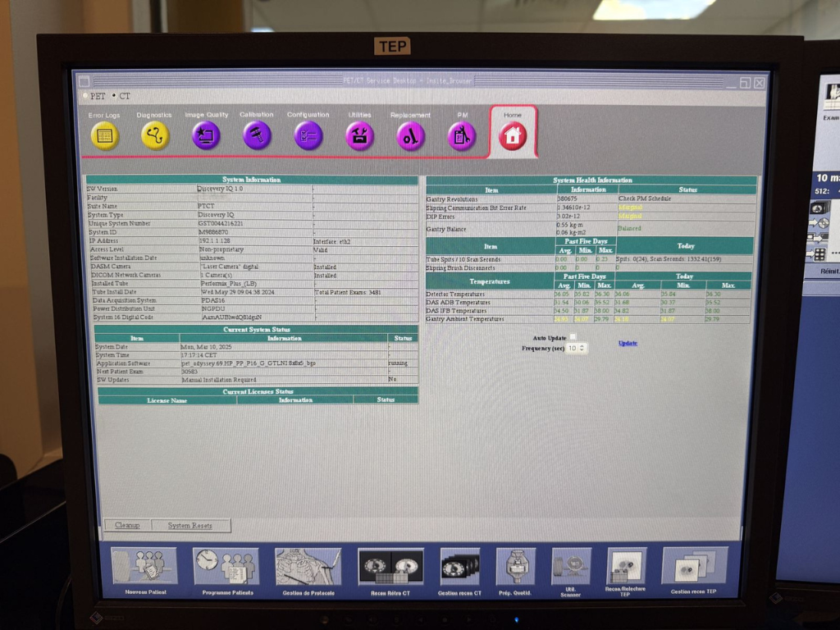840x630 pixels.
Task: Click the License Name column header
Action: pos(167,400)
